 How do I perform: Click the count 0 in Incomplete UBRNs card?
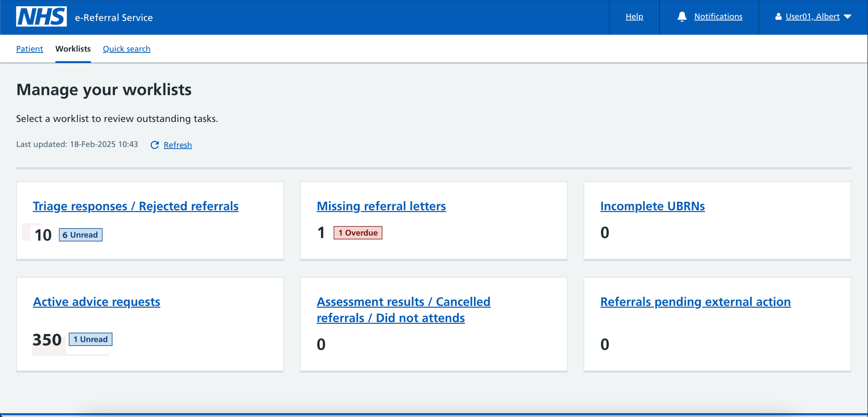click(605, 233)
